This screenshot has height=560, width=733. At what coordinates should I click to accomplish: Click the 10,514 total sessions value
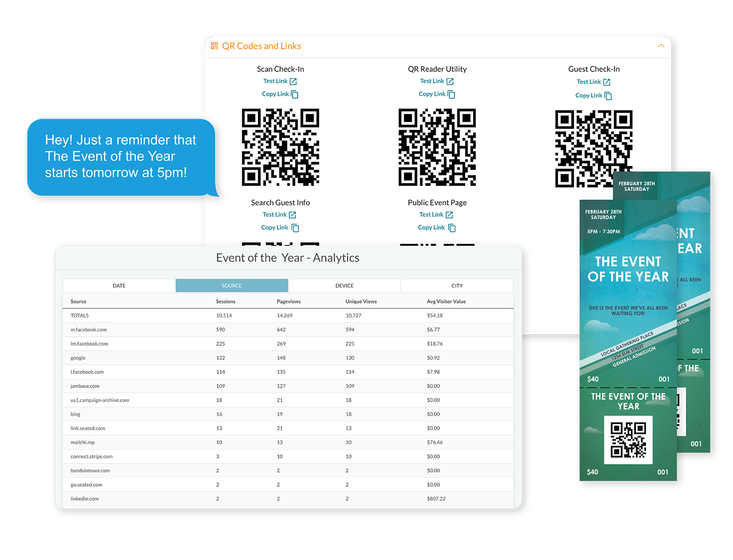224,316
